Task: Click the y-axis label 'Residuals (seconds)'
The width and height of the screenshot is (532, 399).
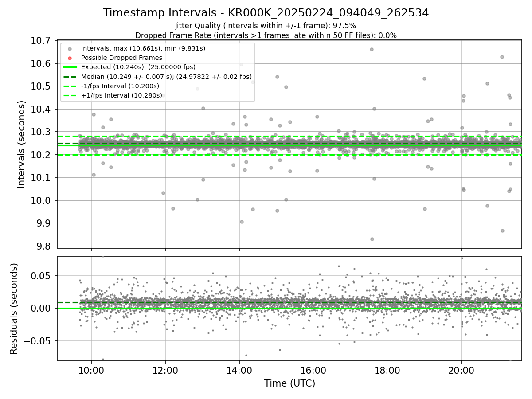Action: tap(14, 309)
